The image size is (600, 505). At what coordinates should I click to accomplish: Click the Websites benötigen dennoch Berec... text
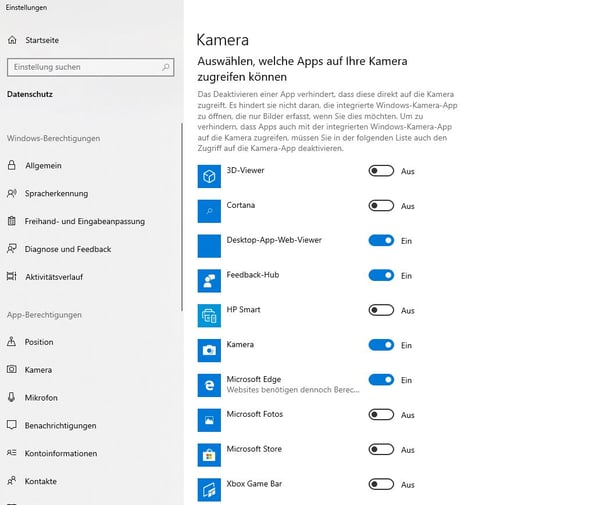click(x=293, y=390)
